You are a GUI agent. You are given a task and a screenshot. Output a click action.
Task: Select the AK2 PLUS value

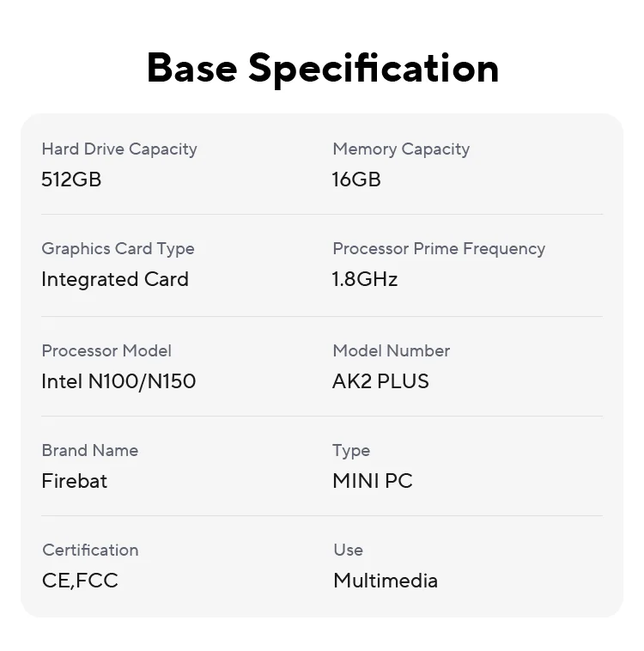tap(380, 381)
